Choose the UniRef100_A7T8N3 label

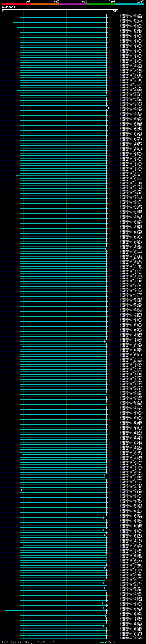point(131,80)
